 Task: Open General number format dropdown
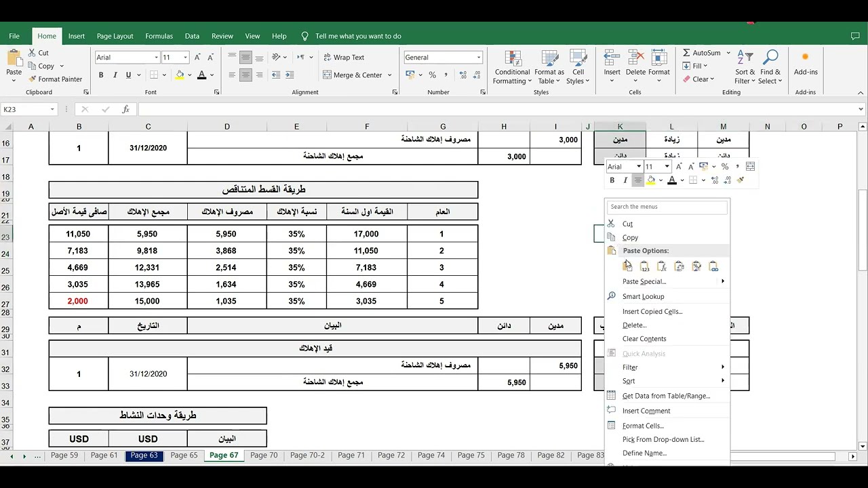(479, 58)
